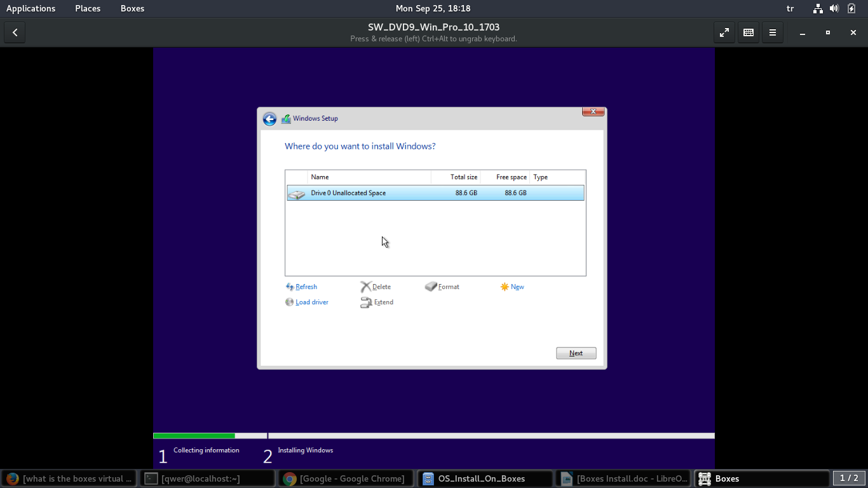This screenshot has width=868, height=488.
Task: Open the Places menu
Action: tap(88, 8)
